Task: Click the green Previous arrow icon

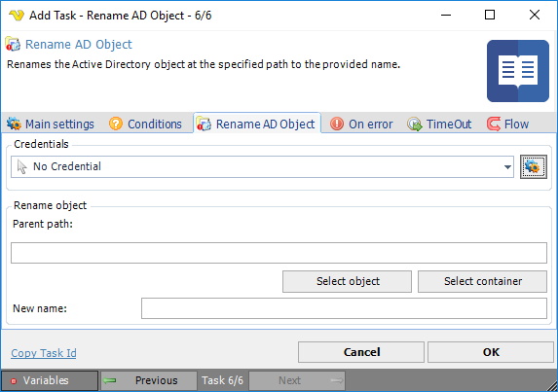Action: pos(110,380)
